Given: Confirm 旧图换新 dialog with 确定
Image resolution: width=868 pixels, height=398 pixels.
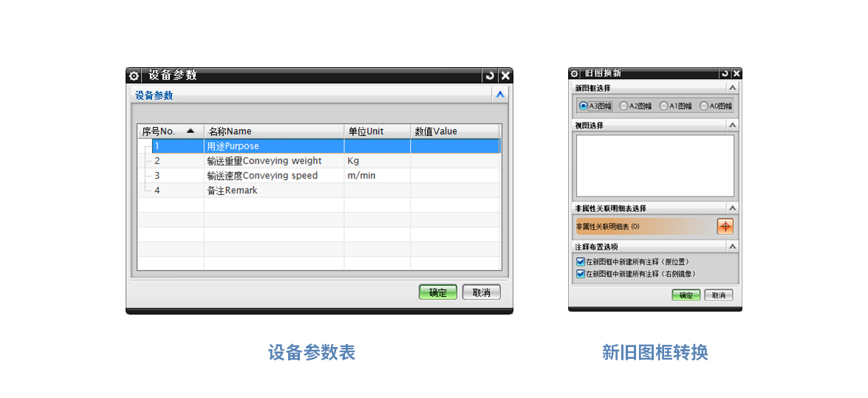Looking at the screenshot, I should click(x=686, y=295).
